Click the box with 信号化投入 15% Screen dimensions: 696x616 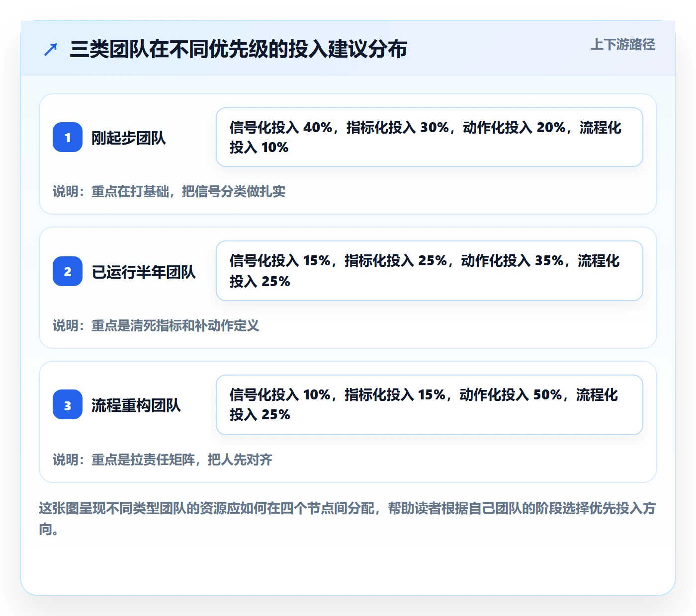(430, 271)
